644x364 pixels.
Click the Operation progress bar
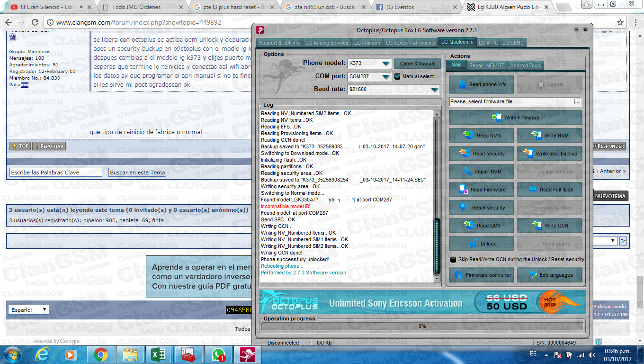point(422,326)
